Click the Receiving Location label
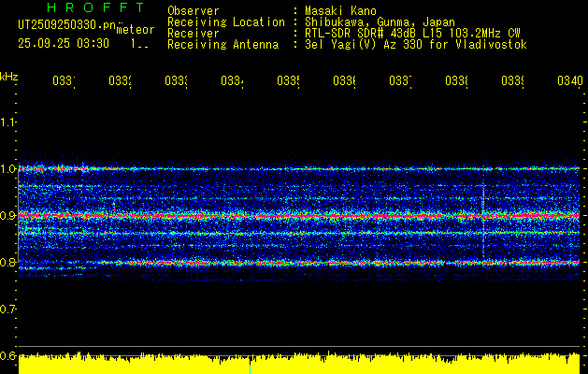Screen dimensions: 588x374 tap(226, 22)
